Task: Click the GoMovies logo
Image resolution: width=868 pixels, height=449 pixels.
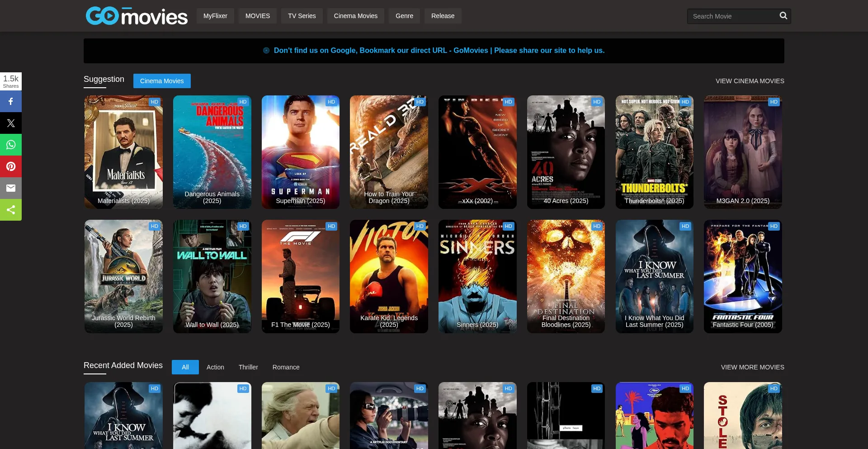Action: pos(137,16)
